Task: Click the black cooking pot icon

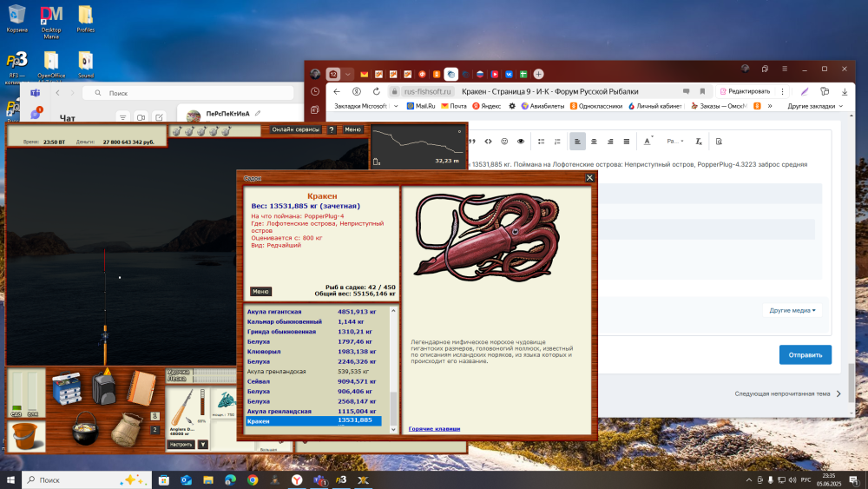Action: (84, 429)
